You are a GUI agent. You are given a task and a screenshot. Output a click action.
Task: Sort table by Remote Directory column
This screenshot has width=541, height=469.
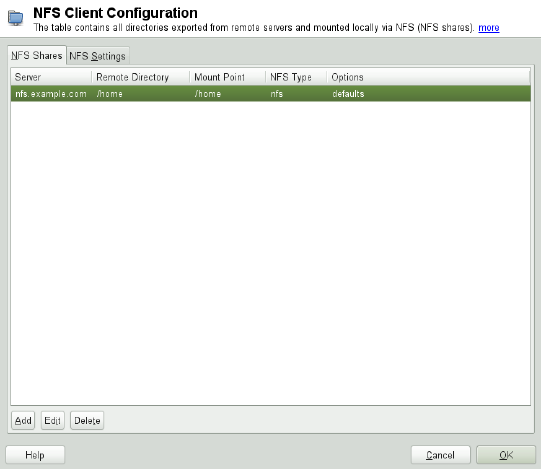click(141, 77)
